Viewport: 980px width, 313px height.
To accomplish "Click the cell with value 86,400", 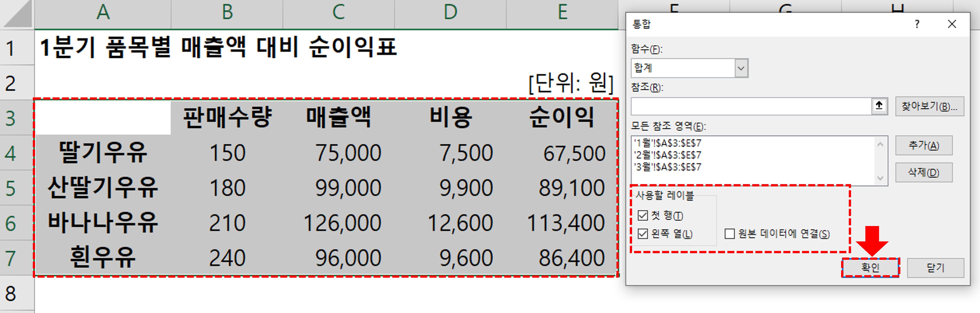I will (x=562, y=258).
